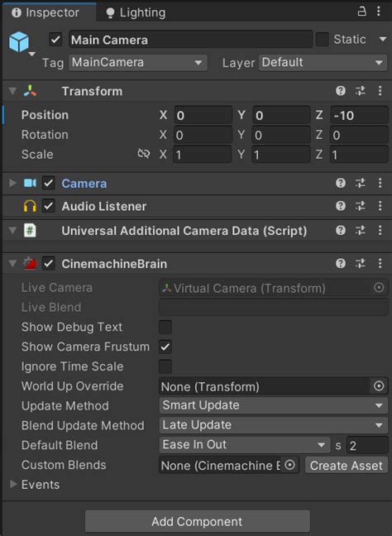392x536 pixels.
Task: Open Audio Listener presets icon
Action: [x=361, y=206]
